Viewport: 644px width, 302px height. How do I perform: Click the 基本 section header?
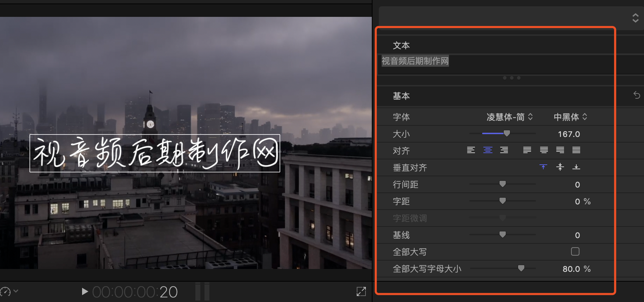pyautogui.click(x=401, y=96)
